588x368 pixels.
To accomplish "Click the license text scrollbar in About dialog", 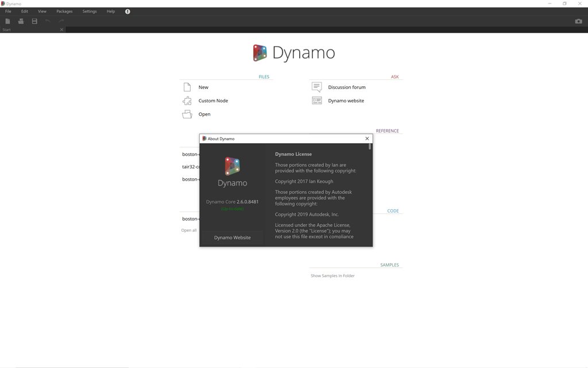I will [370, 147].
